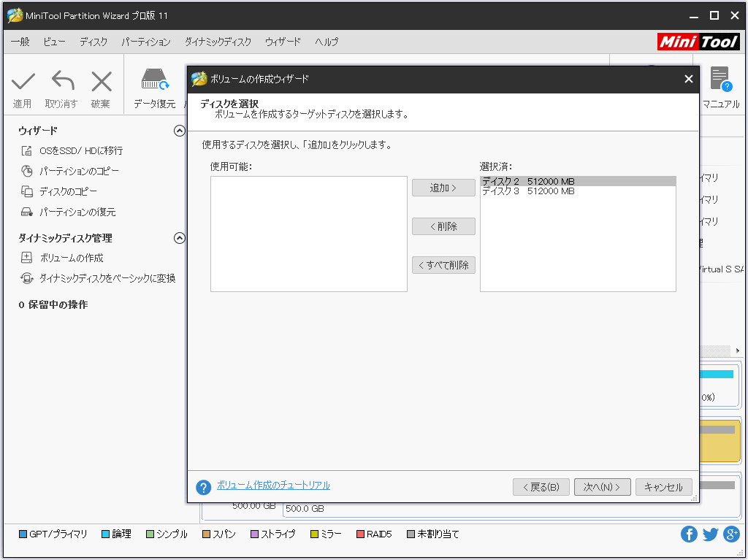Select ディスク 3 512000 MB in selected list
The height and width of the screenshot is (560, 748).
tap(578, 191)
